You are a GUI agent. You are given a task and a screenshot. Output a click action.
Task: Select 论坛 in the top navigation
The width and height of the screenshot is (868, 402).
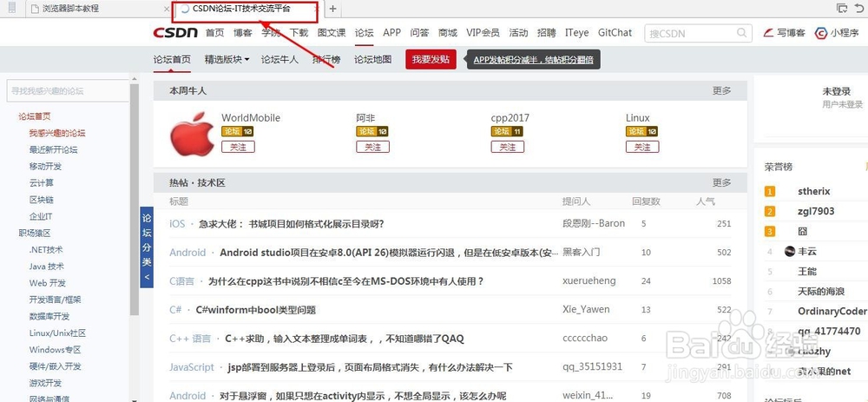[365, 33]
